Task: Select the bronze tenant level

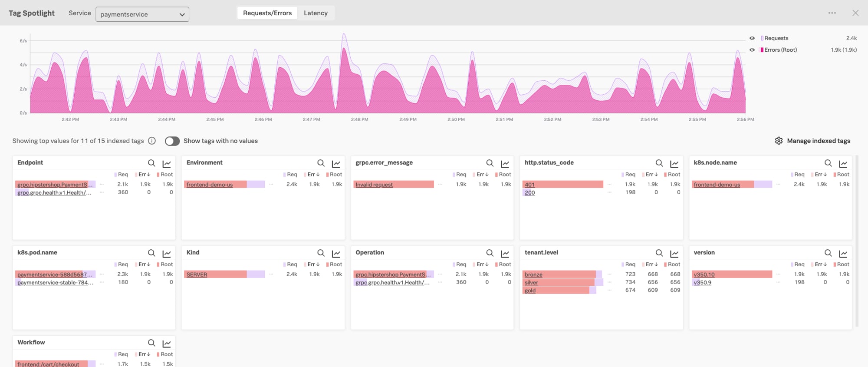Action: pyautogui.click(x=533, y=274)
